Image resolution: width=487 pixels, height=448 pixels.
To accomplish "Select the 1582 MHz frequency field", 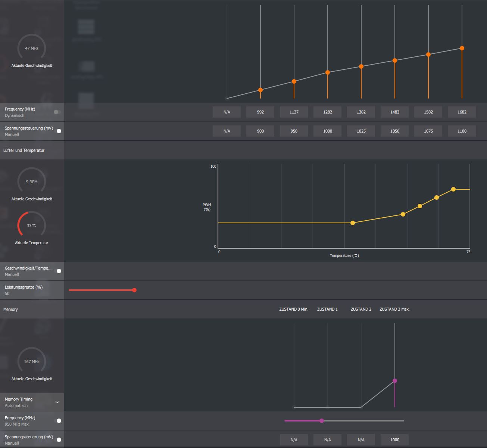I will click(x=428, y=112).
